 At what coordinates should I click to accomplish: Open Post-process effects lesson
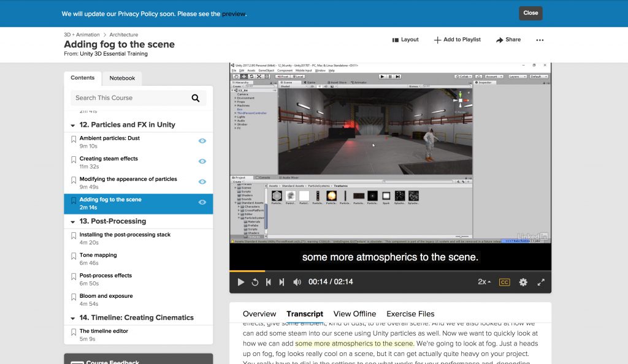coord(105,276)
